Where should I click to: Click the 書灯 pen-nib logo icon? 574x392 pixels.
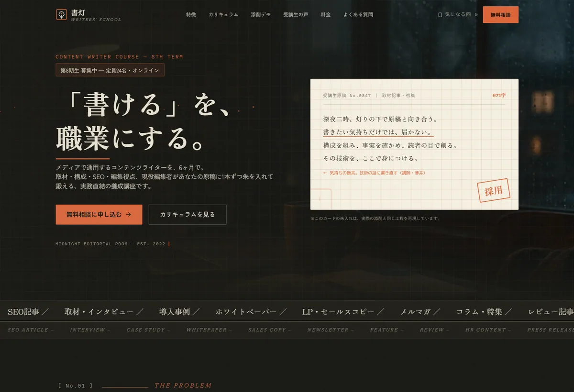[61, 14]
